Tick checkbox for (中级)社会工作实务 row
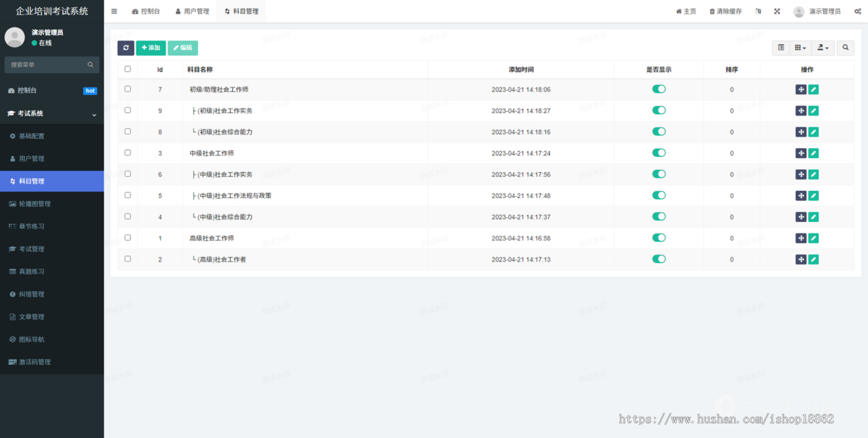Viewport: 868px width, 438px height. [128, 174]
